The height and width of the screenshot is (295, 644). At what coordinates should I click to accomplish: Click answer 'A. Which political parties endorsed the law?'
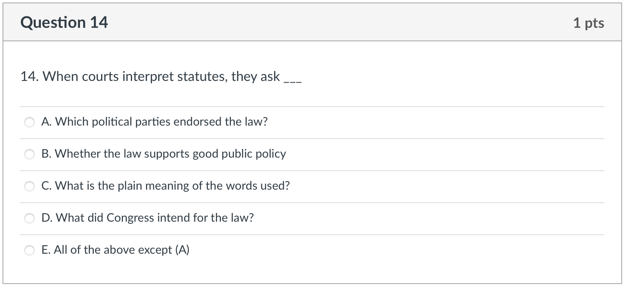[155, 122]
